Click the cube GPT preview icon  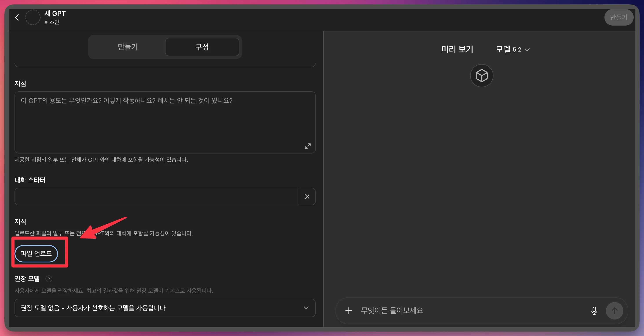pyautogui.click(x=481, y=76)
